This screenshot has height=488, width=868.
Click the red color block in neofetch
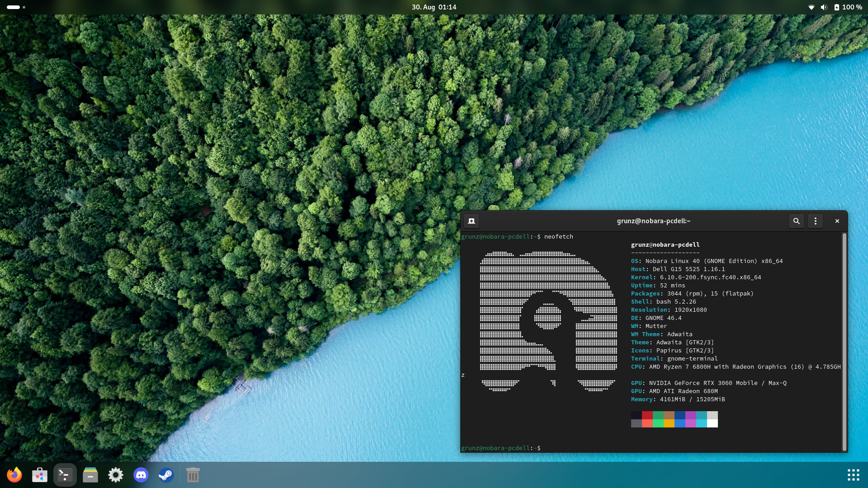point(647,415)
